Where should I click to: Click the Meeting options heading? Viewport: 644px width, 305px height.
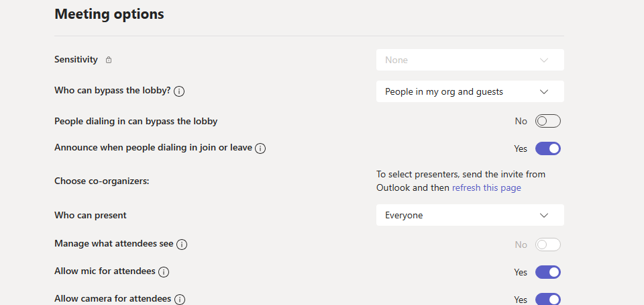tap(109, 14)
